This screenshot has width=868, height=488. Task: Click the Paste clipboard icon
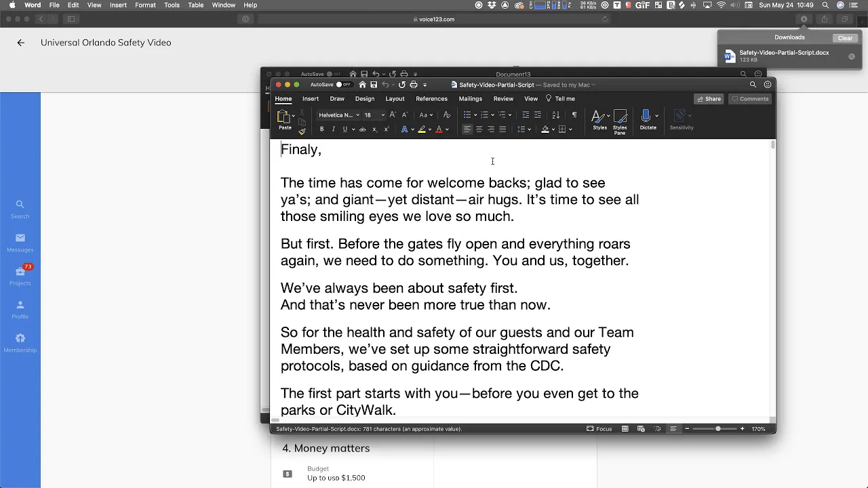click(x=283, y=116)
